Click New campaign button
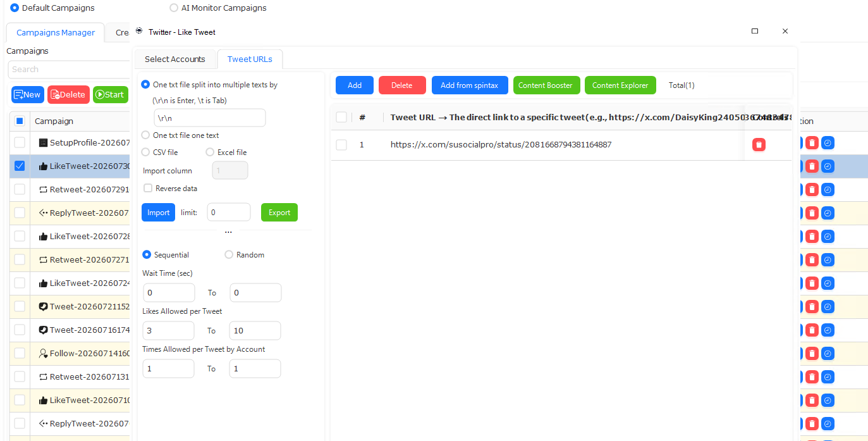 pyautogui.click(x=28, y=95)
